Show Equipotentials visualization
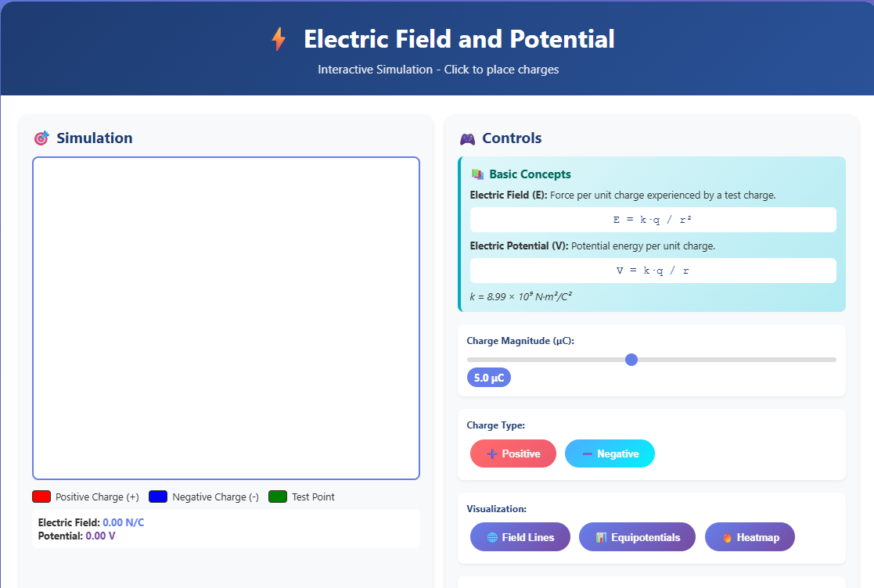This screenshot has width=874, height=588. (x=637, y=537)
